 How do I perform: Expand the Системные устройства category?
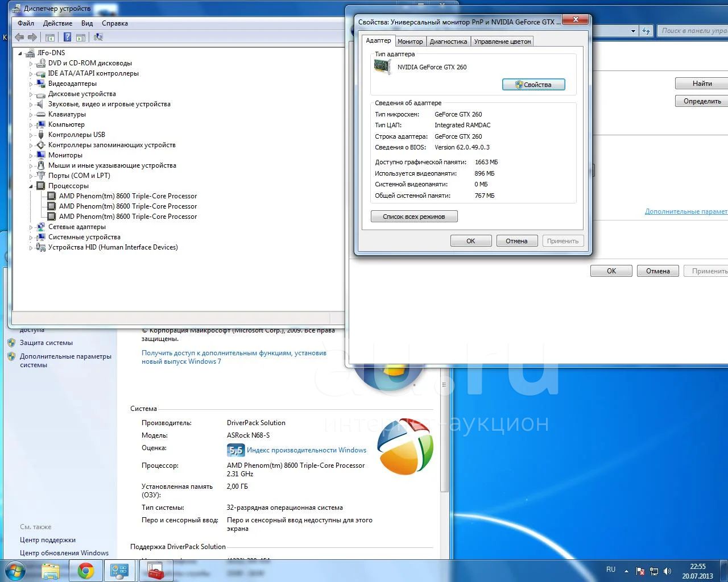31,237
